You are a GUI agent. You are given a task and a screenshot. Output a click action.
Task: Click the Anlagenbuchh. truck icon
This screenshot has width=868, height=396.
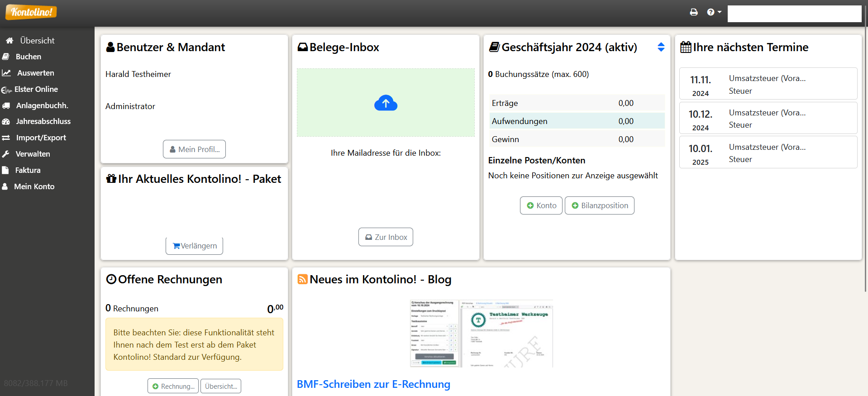point(6,105)
